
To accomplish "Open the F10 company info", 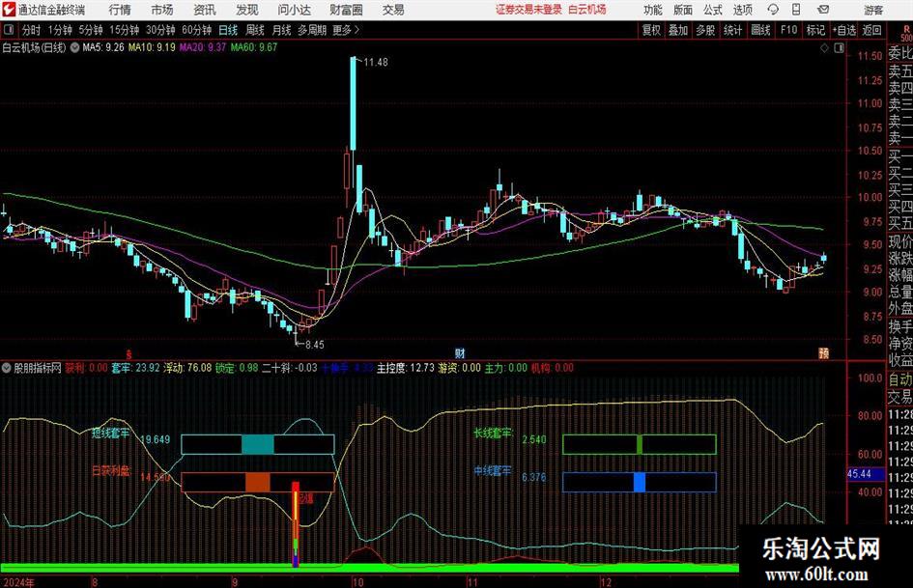I will [x=788, y=30].
